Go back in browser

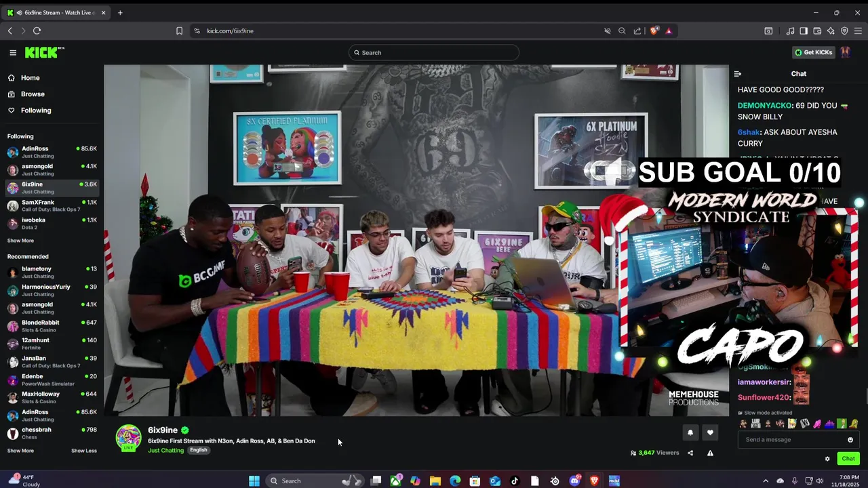point(10,30)
